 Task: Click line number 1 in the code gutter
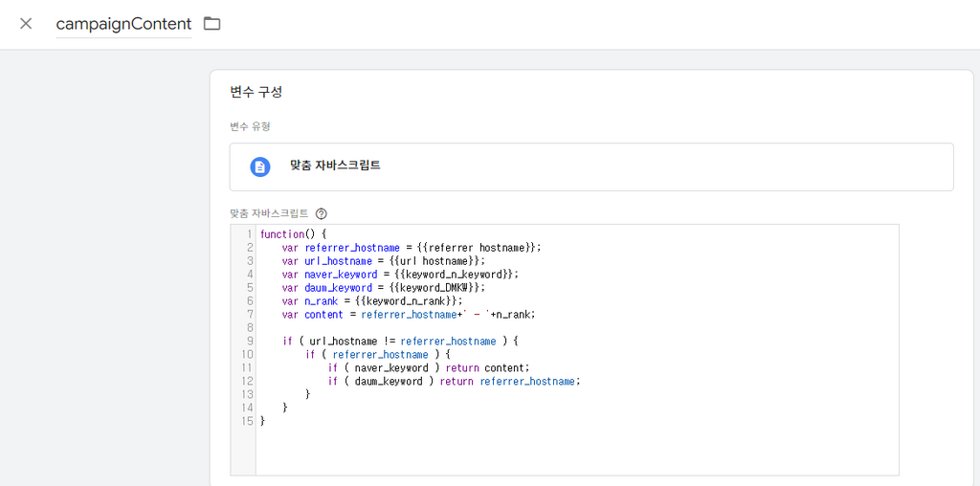point(250,234)
